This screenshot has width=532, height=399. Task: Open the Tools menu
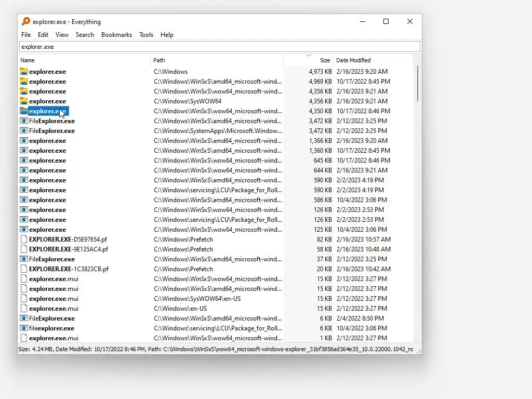tap(146, 35)
